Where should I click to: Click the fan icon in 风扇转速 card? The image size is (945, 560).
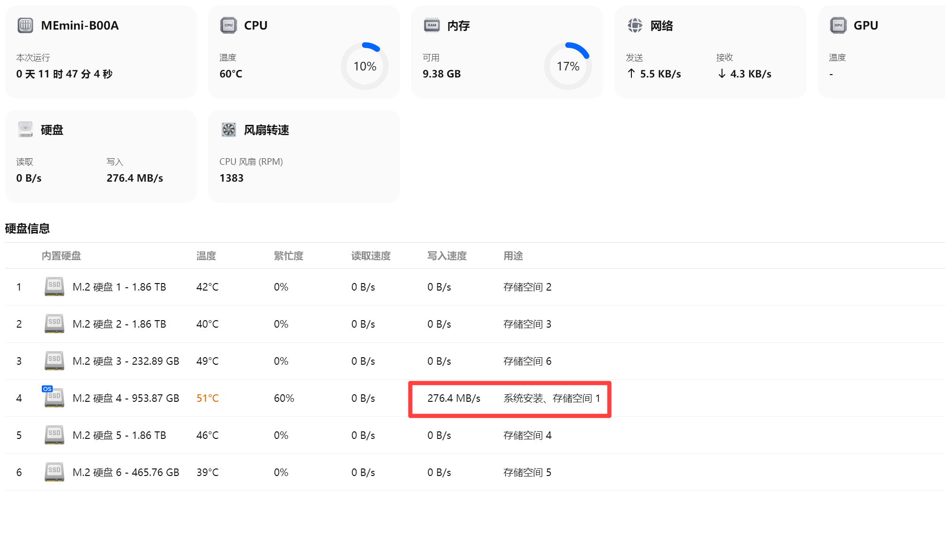click(x=229, y=130)
